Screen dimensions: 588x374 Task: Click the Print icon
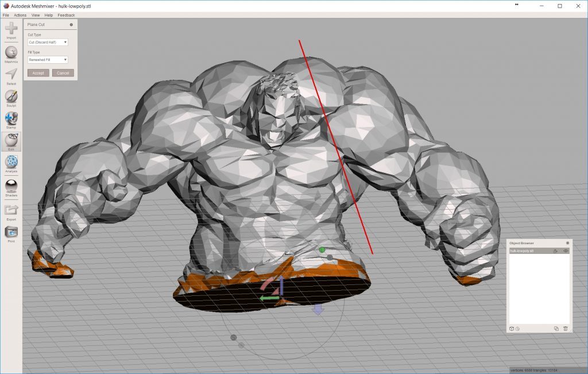(x=11, y=232)
